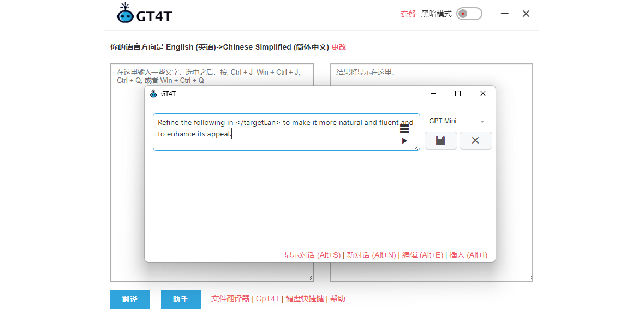Open the hamburger menu icon in prompt box

(x=404, y=129)
